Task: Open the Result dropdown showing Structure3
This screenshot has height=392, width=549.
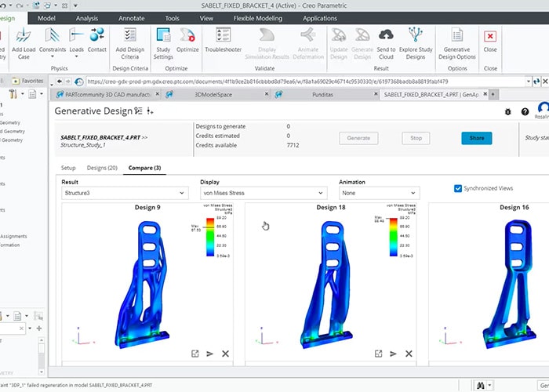Action: 125,193
